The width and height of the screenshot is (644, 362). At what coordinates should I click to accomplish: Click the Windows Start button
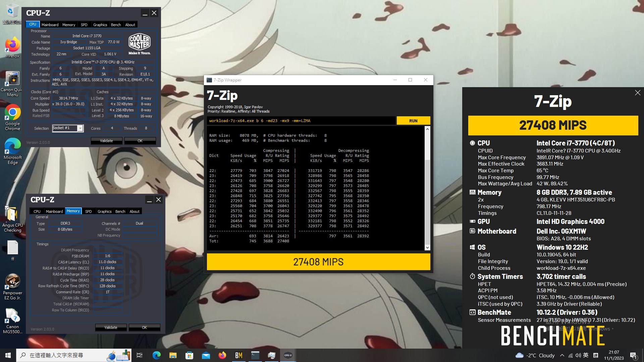pyautogui.click(x=8, y=355)
